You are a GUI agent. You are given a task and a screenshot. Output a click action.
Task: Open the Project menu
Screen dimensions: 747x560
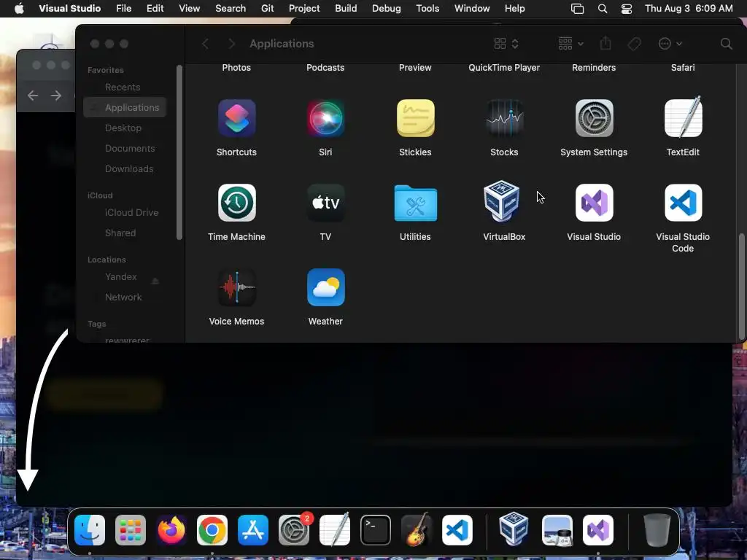tap(304, 9)
